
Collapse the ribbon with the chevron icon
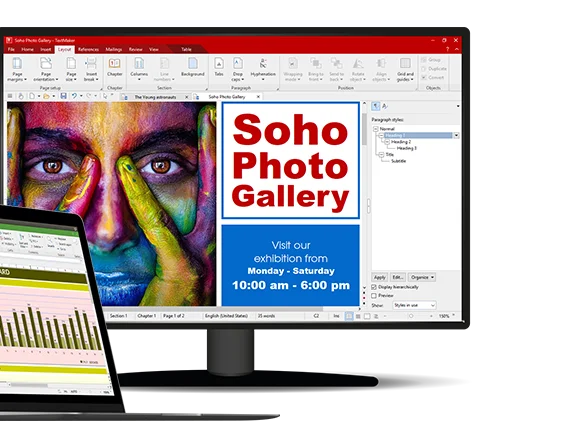(457, 49)
